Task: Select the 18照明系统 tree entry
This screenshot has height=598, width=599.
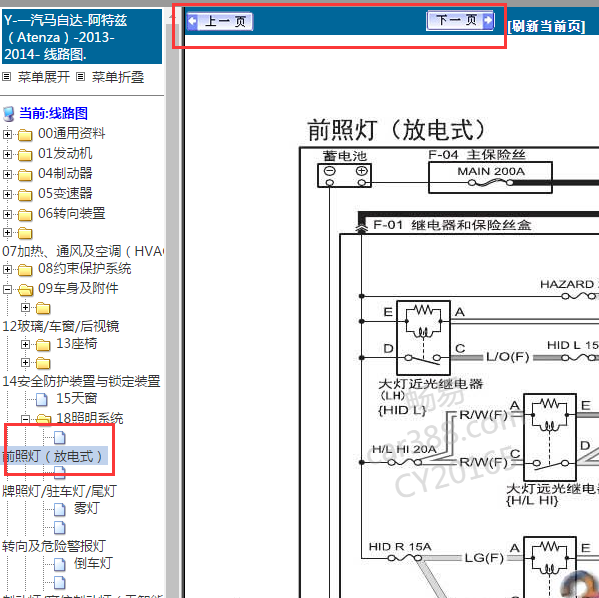Action: 89,418
